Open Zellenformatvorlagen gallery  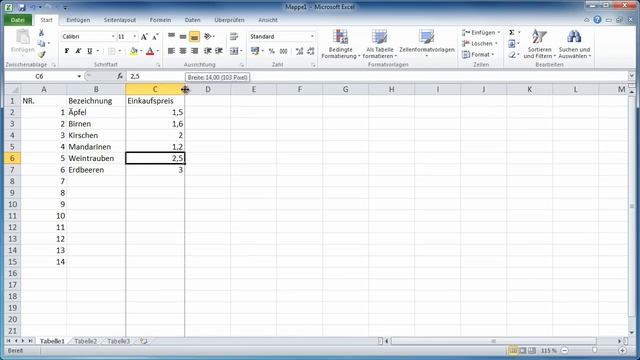point(427,43)
